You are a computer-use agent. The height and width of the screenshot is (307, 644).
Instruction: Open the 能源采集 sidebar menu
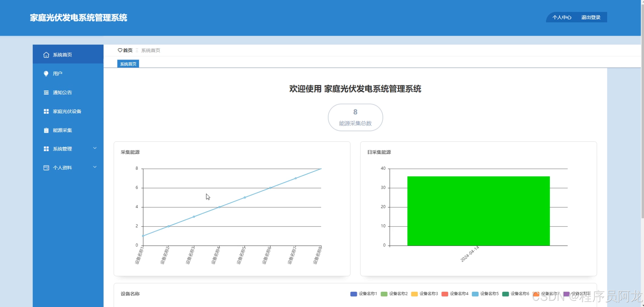tap(62, 130)
